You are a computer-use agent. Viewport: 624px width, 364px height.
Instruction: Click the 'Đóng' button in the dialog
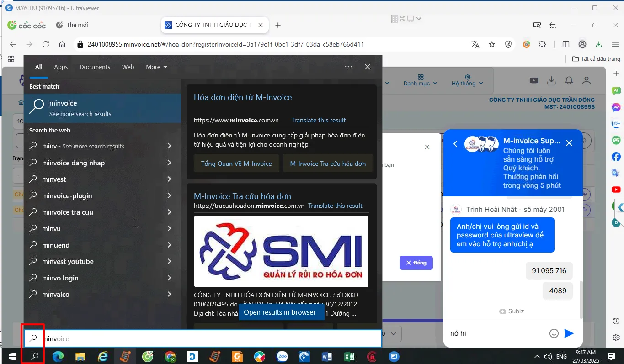pos(416,263)
